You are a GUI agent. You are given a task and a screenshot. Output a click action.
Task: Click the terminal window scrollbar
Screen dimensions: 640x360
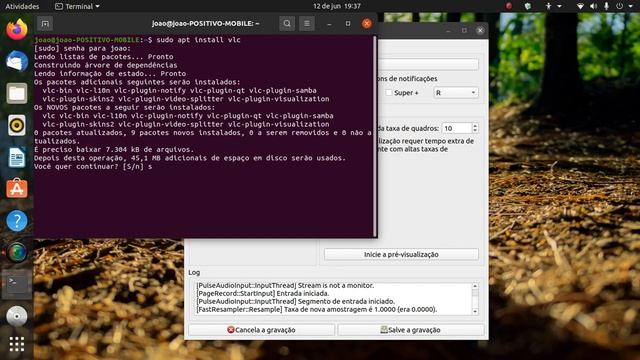point(375,136)
